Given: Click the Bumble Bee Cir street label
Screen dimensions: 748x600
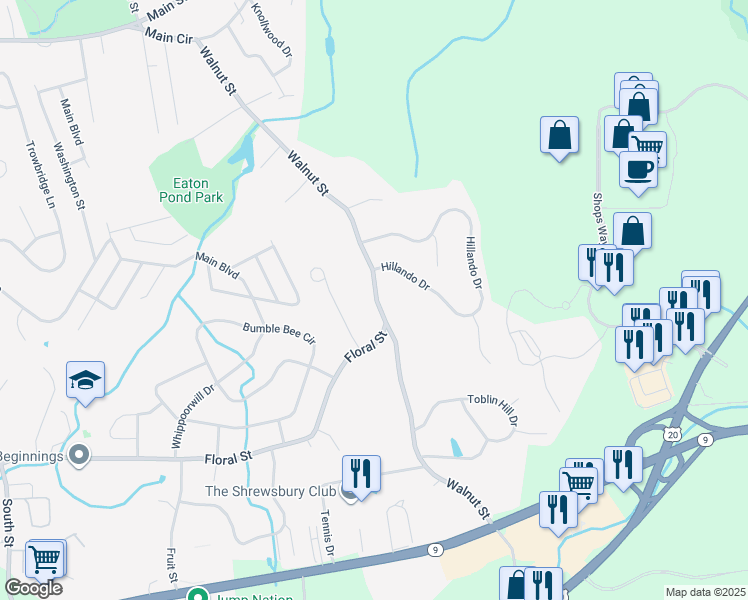Looking at the screenshot, I should (279, 333).
